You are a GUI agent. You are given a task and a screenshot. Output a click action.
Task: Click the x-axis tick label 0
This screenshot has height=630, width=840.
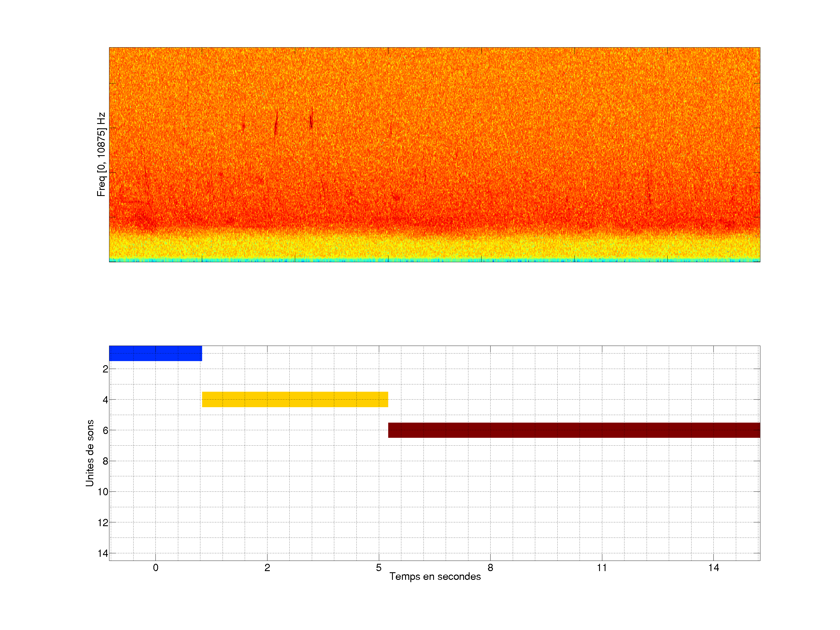156,568
